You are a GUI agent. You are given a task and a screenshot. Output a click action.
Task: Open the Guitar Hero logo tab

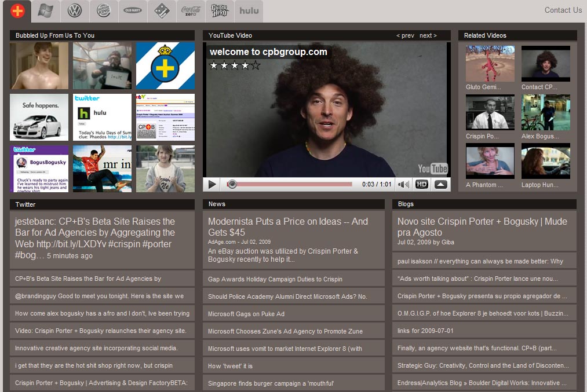[x=220, y=11]
